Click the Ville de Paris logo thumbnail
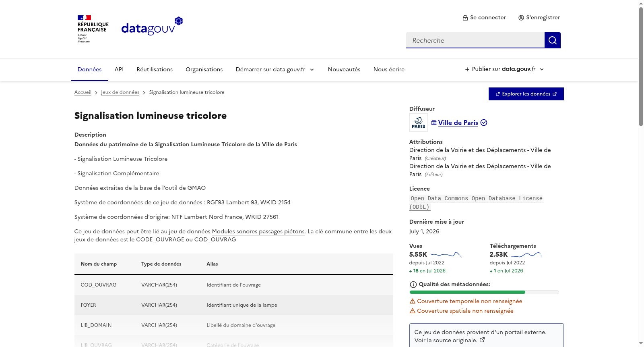The image size is (644, 347). tap(419, 123)
